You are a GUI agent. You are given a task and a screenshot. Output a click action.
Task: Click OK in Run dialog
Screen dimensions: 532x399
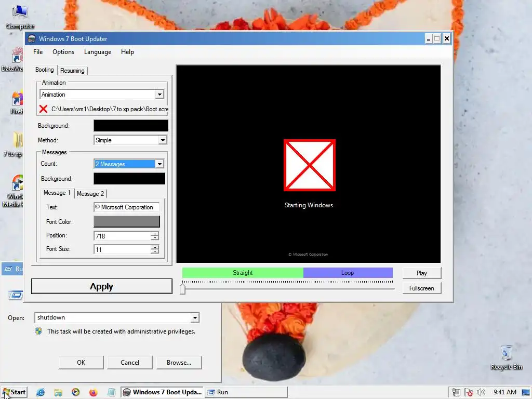click(81, 362)
